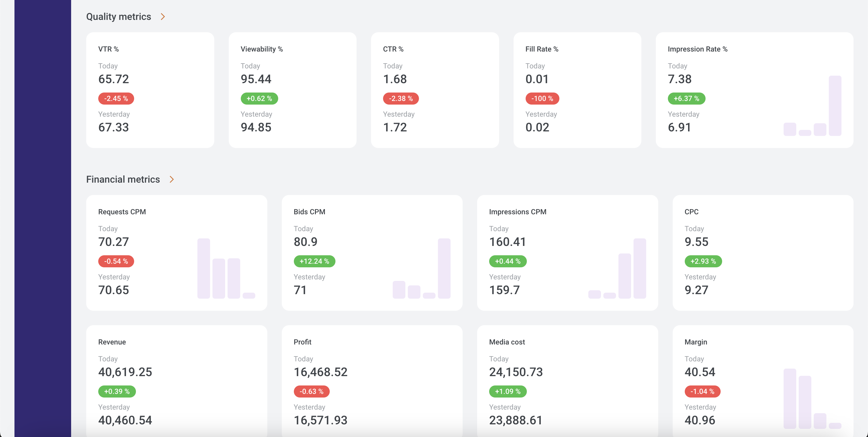Click the Profit -0.63 % red badge
The width and height of the screenshot is (868, 437).
(311, 391)
